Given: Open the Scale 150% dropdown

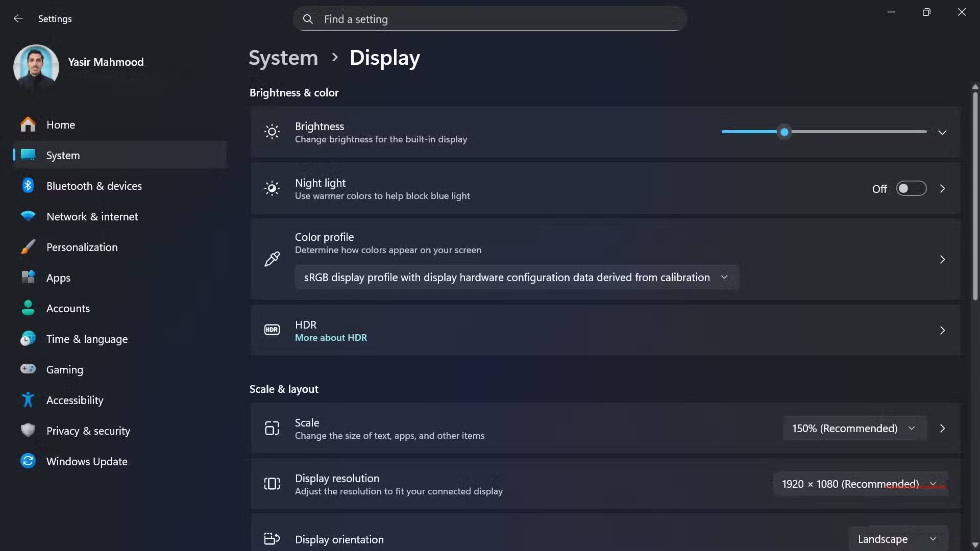Looking at the screenshot, I should (x=854, y=429).
